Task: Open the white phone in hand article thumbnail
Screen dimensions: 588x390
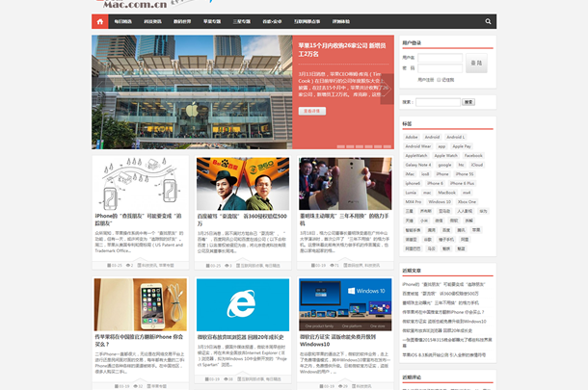Action: [x=345, y=184]
